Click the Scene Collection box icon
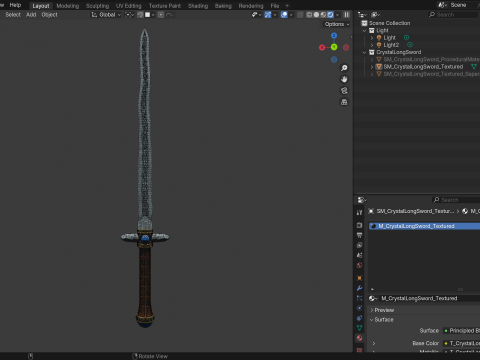Image resolution: width=480 pixels, height=360 pixels. point(364,23)
